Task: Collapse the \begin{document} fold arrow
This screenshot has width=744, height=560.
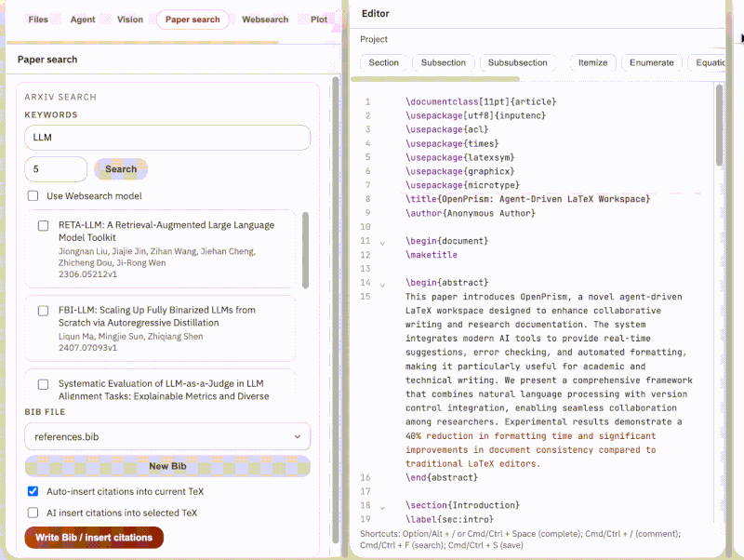Action: click(x=382, y=243)
